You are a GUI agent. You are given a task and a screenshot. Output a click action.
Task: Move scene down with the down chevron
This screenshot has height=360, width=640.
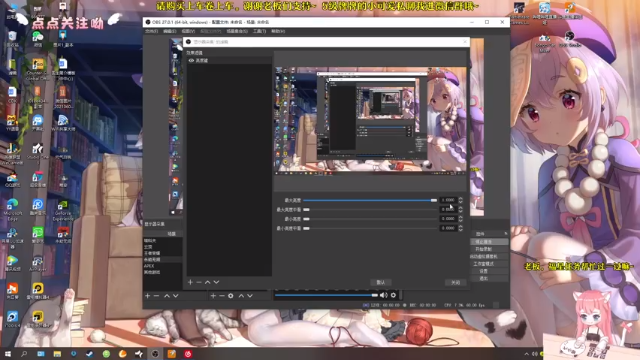(176, 296)
